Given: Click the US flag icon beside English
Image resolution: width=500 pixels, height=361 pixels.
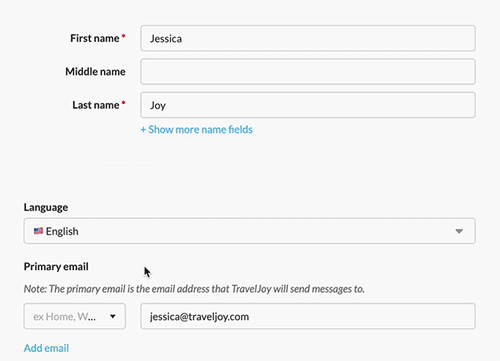Looking at the screenshot, I should [38, 231].
